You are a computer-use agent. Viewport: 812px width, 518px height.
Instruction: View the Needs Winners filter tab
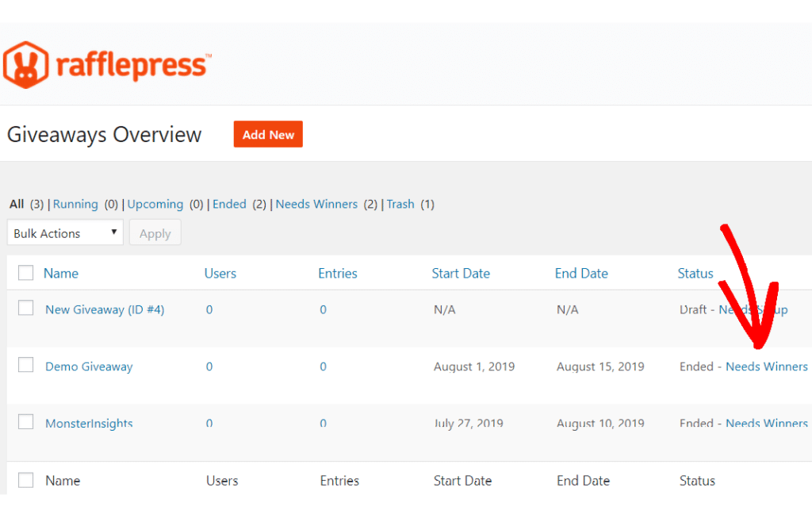coord(316,204)
